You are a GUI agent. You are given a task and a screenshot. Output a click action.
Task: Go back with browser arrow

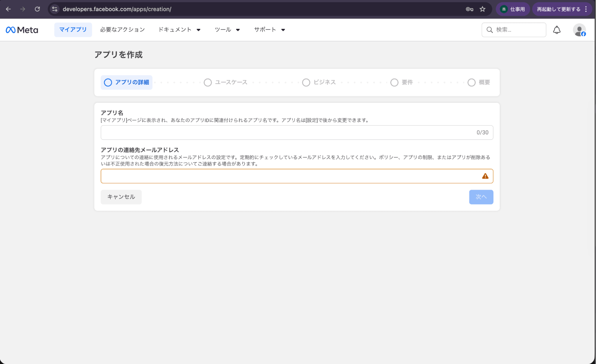click(8, 9)
